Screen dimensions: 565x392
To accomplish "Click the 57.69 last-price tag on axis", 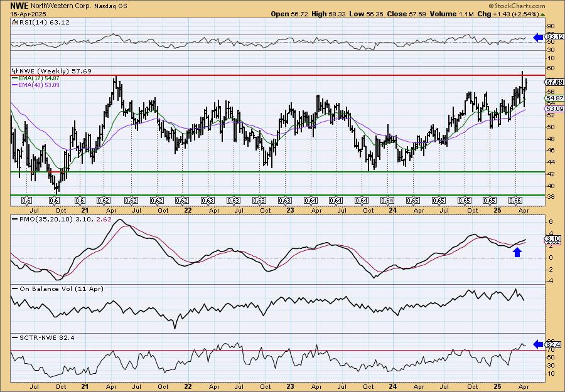I will 555,82.
